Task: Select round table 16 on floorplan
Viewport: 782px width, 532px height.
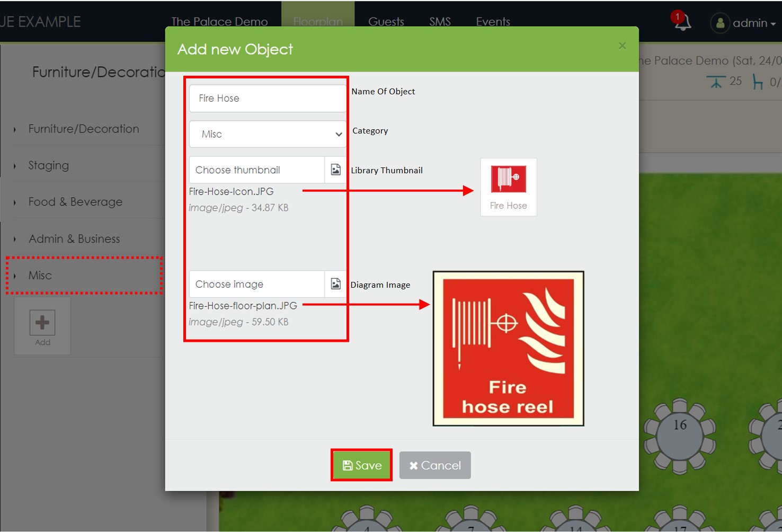Action: 680,436
